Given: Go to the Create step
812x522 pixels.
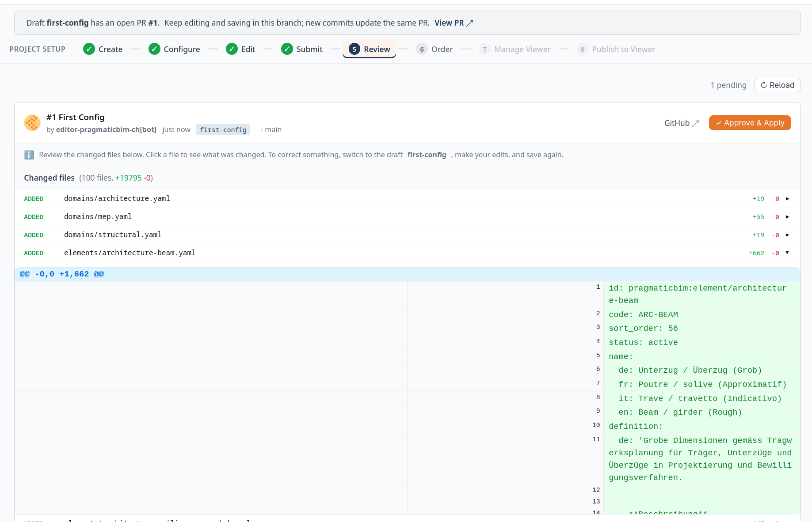Looking at the screenshot, I should (103, 49).
